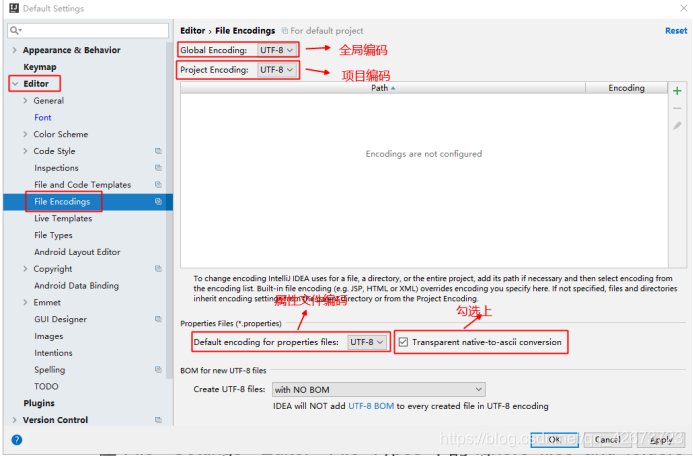Open the Project Encoding dropdown
The image size is (693, 457).
(x=277, y=70)
